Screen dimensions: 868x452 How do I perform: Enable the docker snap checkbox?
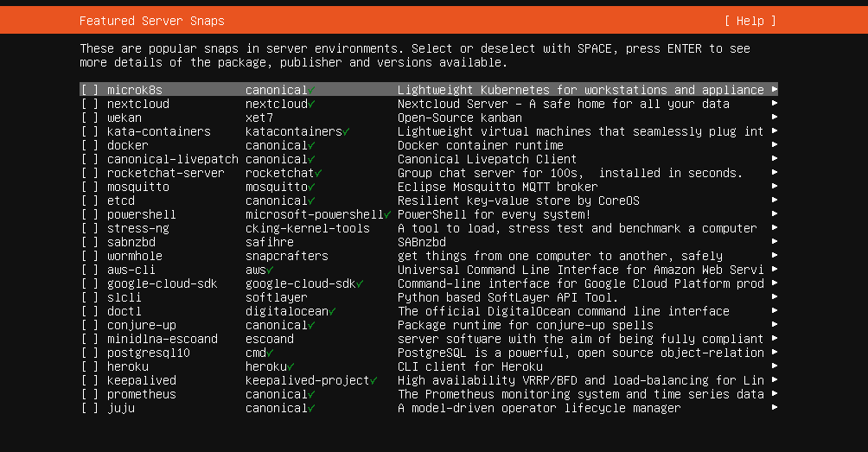click(x=90, y=145)
